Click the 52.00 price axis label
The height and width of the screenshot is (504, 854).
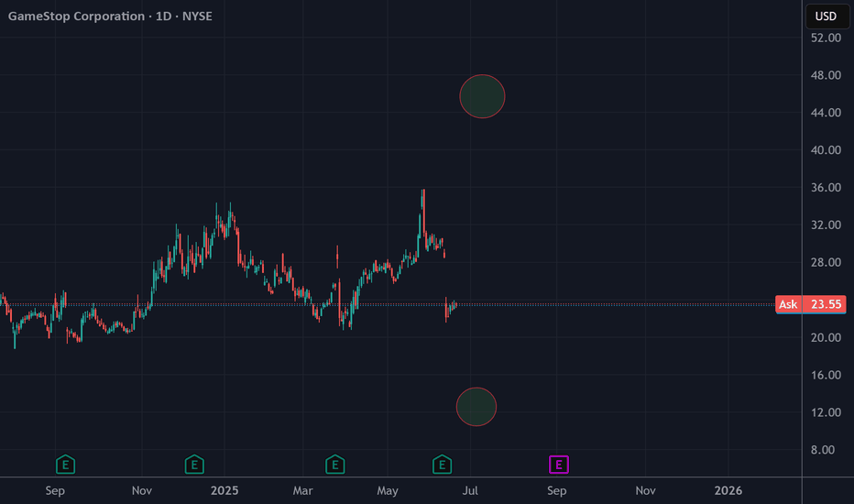[x=826, y=38]
